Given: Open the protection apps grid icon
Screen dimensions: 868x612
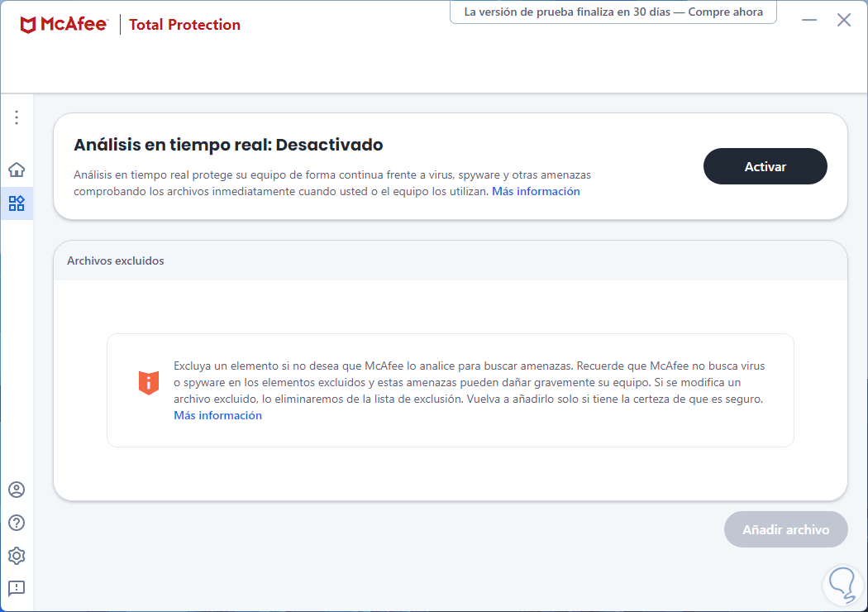Looking at the screenshot, I should 17,203.
